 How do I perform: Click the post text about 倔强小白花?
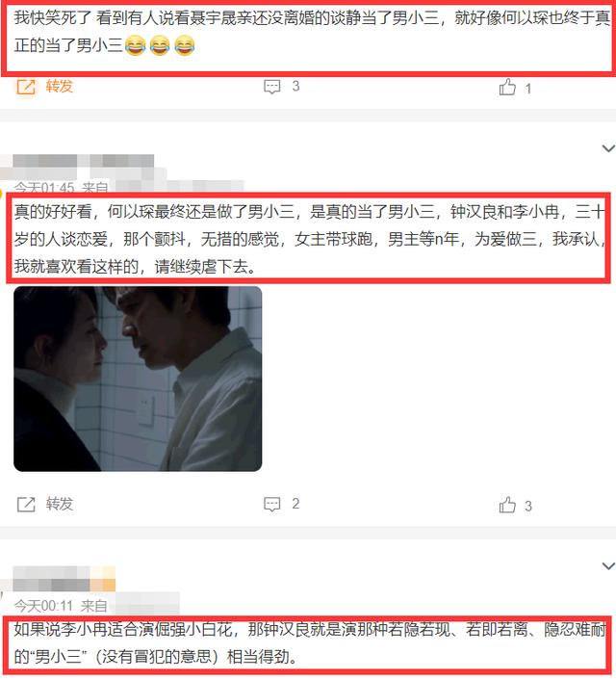[x=309, y=643]
